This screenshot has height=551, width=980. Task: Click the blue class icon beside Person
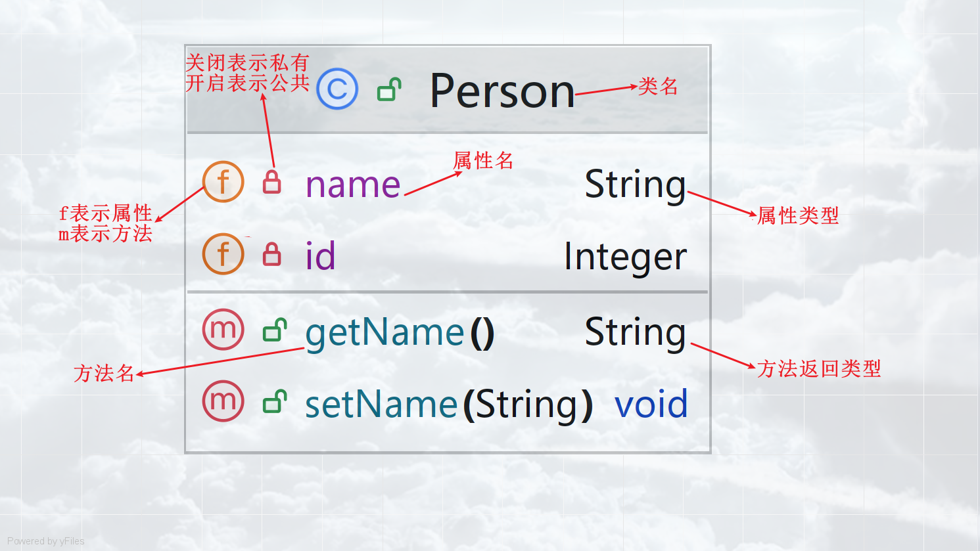tap(337, 89)
